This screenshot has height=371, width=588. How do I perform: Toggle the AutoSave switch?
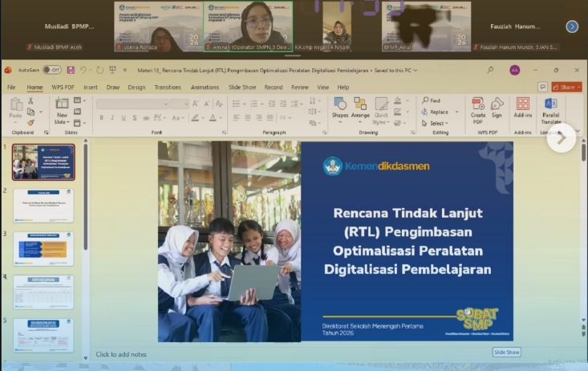[x=52, y=70]
